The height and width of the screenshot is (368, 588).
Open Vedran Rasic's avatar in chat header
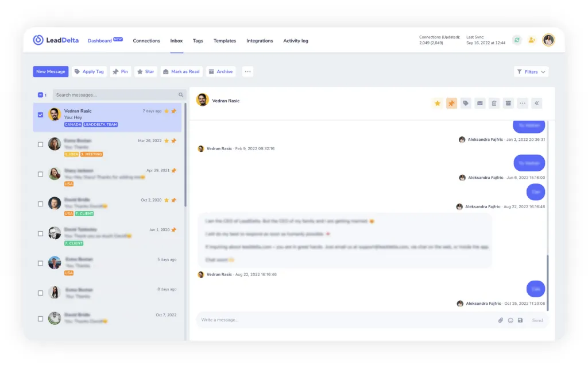(203, 100)
